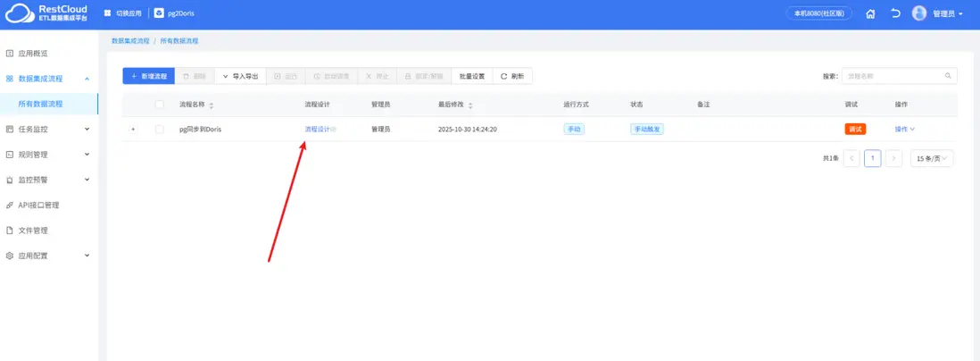Go to the home icon in header
This screenshot has height=361, width=980.
pos(870,13)
